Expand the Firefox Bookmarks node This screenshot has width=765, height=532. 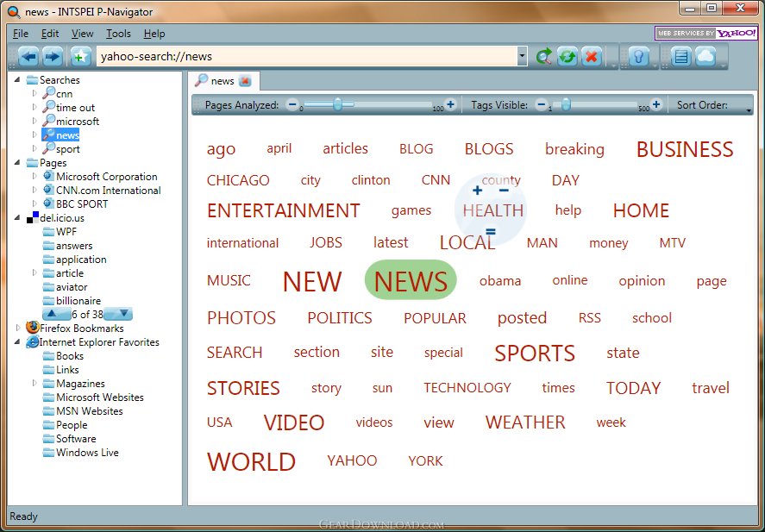pyautogui.click(x=18, y=328)
